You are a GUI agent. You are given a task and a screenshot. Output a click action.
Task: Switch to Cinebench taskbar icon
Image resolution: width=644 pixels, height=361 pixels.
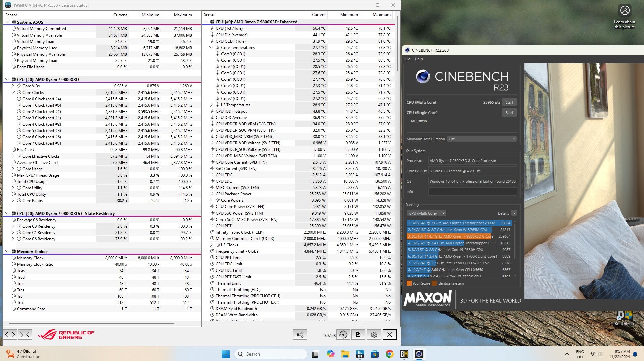[419, 354]
